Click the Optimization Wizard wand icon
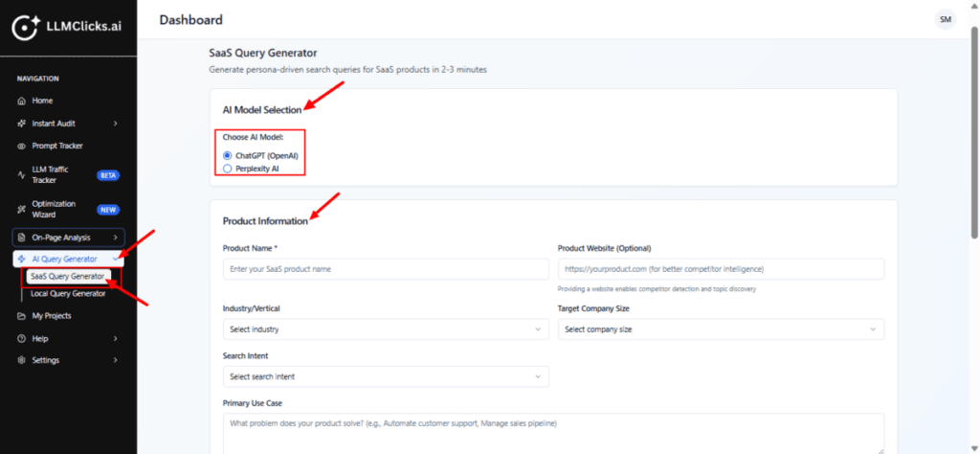Image resolution: width=980 pixels, height=454 pixels. [x=22, y=209]
